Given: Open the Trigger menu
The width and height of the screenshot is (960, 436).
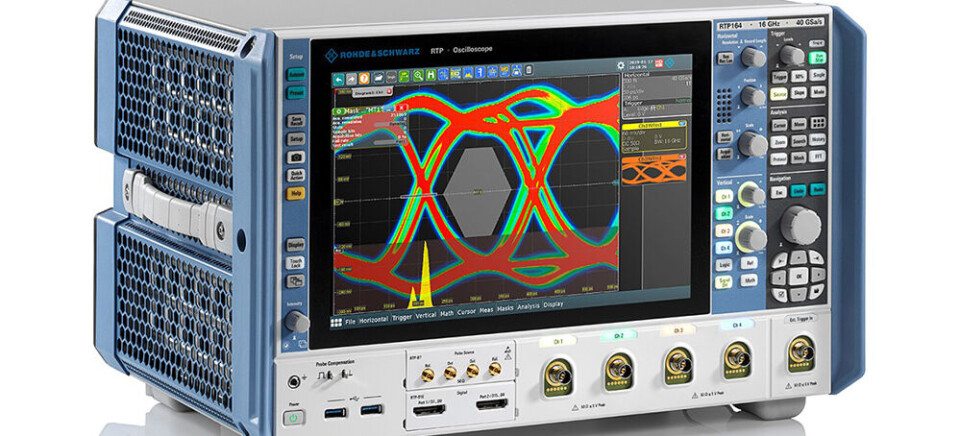Looking at the screenshot, I should 402,317.
